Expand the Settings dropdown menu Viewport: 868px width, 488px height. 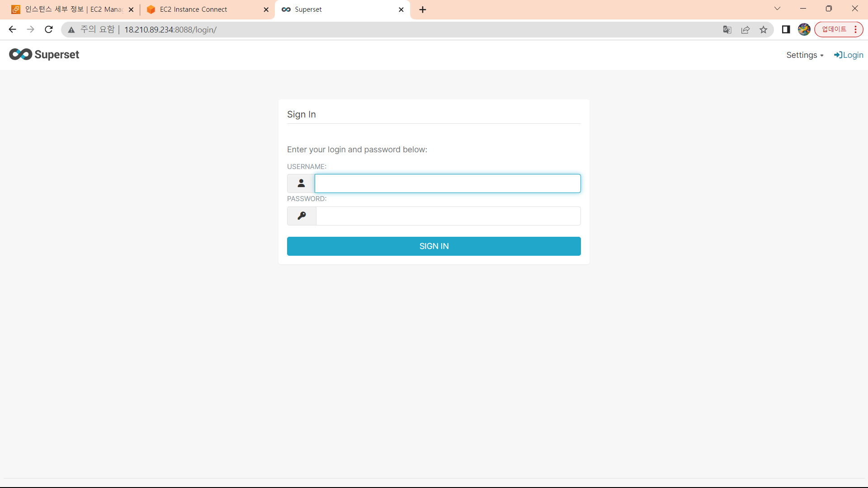point(804,55)
